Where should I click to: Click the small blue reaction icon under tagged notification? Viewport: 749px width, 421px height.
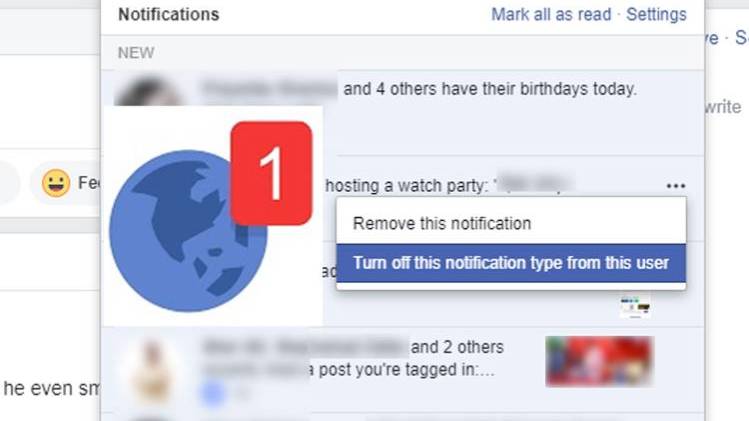coord(213,393)
